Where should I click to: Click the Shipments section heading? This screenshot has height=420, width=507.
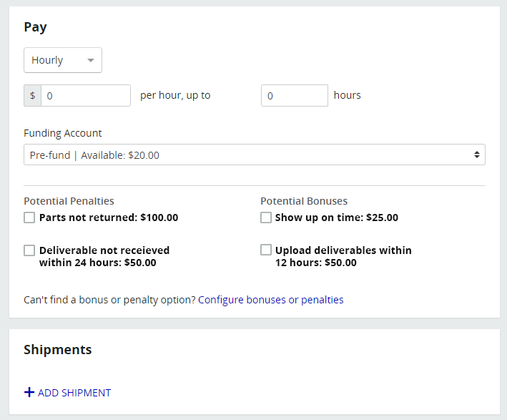pos(58,349)
